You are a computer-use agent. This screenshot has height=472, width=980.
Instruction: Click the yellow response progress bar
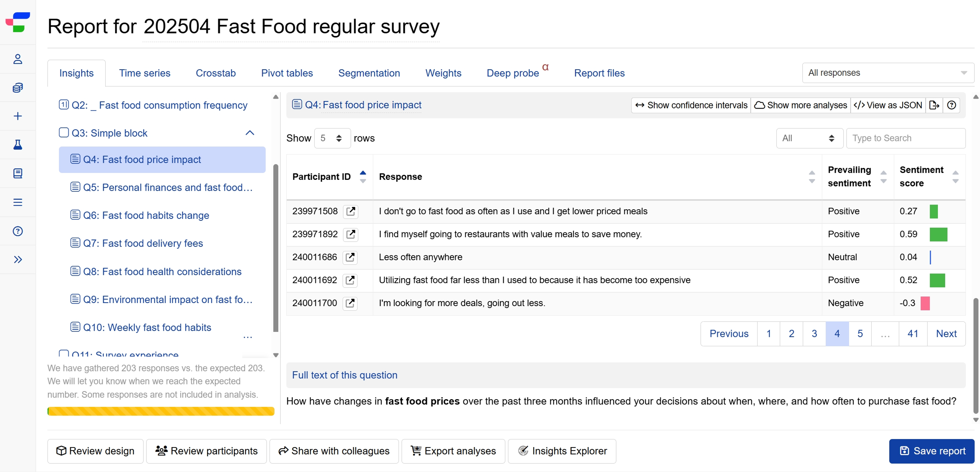pos(161,411)
